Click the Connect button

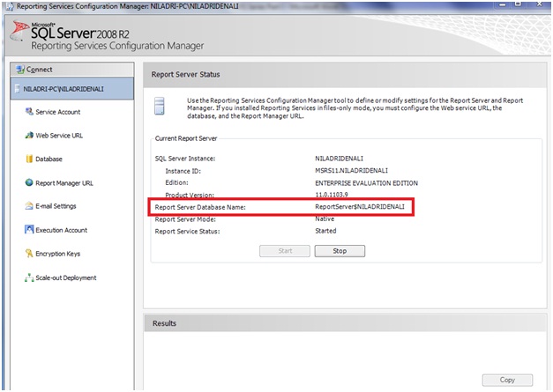pos(72,70)
